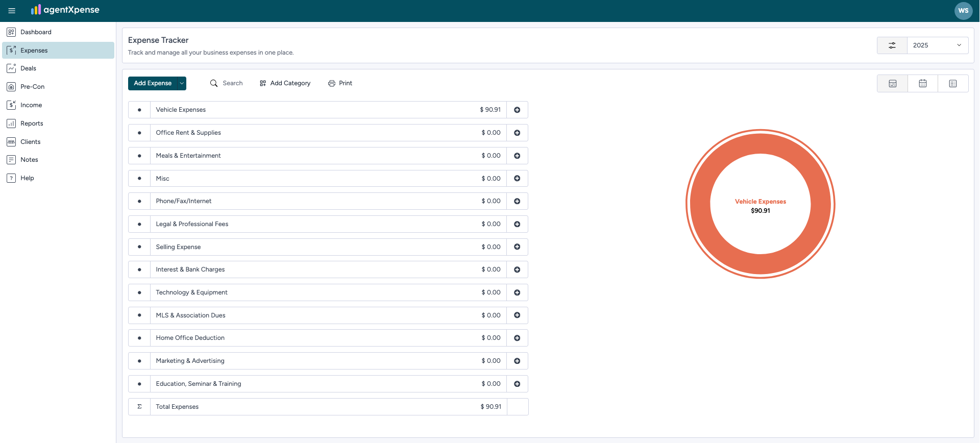Click plus icon for Phone/Fax/Internet
This screenshot has width=980, height=443.
[517, 201]
